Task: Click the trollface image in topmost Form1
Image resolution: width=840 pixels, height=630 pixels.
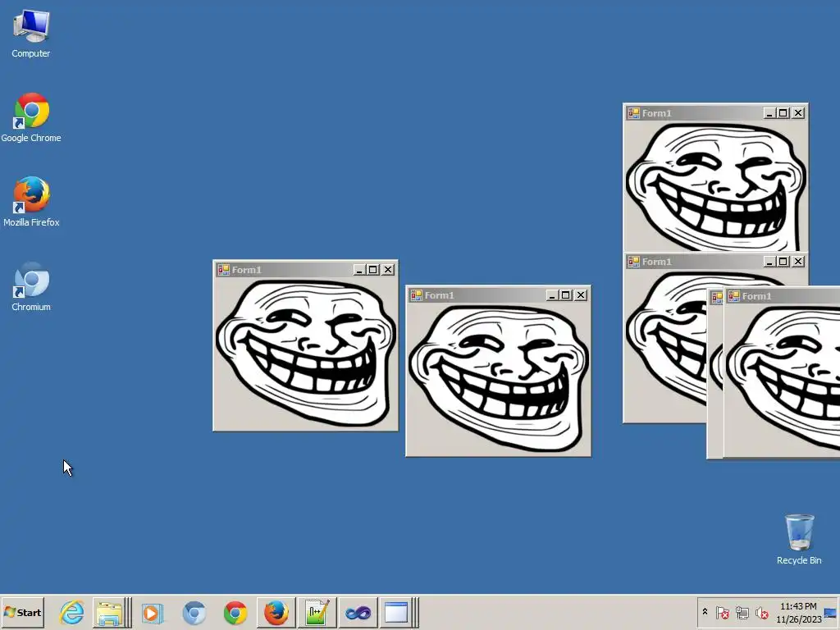Action: [715, 186]
